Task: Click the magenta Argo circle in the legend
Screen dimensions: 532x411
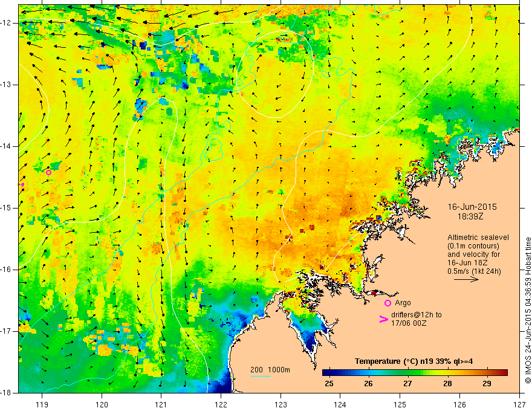Action: pyautogui.click(x=388, y=303)
